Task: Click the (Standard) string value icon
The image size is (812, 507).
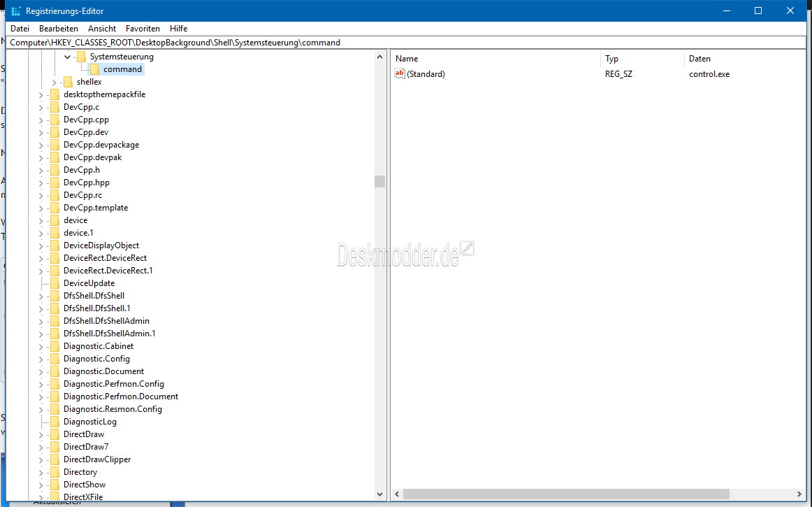Action: point(399,73)
